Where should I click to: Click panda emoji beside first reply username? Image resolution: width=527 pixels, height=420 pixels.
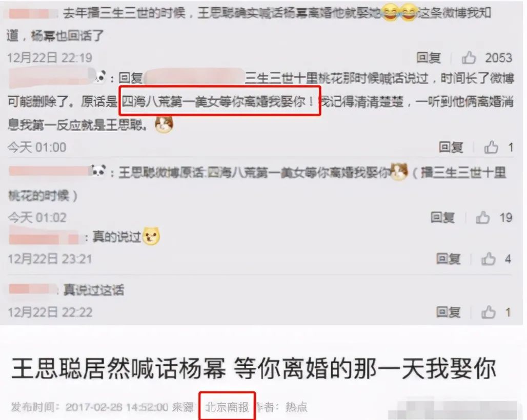click(100, 77)
